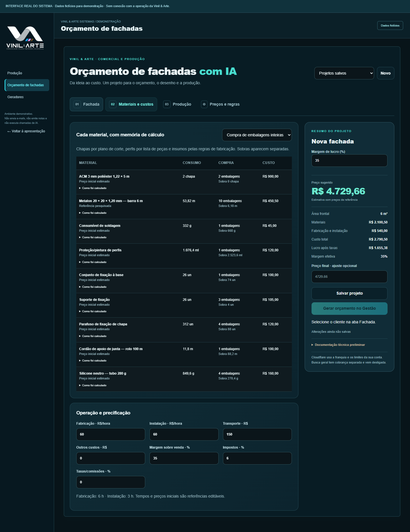Viewport: 410px width, 532px height.
Task: Go to Preços e regras tab
Action: coord(220,104)
